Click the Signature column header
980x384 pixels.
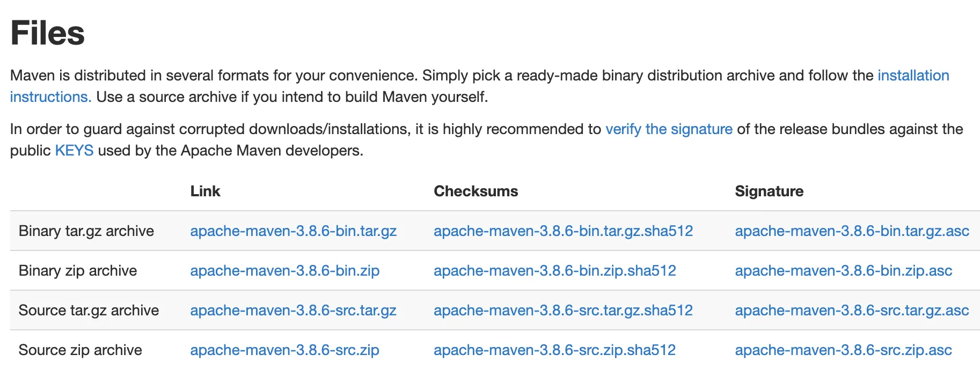tap(769, 191)
